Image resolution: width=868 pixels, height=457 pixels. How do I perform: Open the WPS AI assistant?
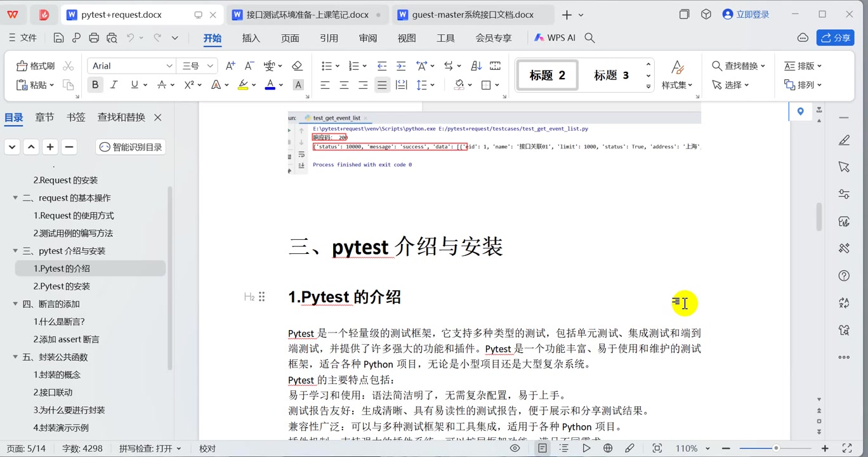tap(554, 37)
